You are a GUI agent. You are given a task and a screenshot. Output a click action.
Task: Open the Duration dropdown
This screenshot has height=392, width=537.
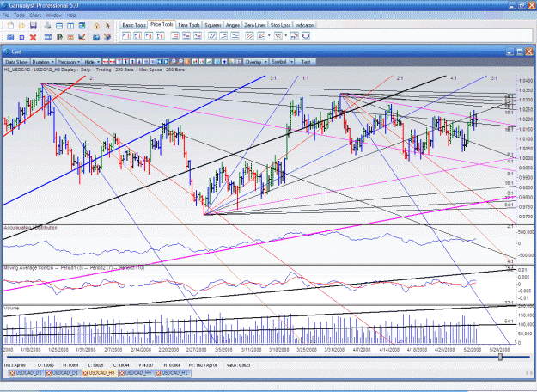pyautogui.click(x=43, y=62)
